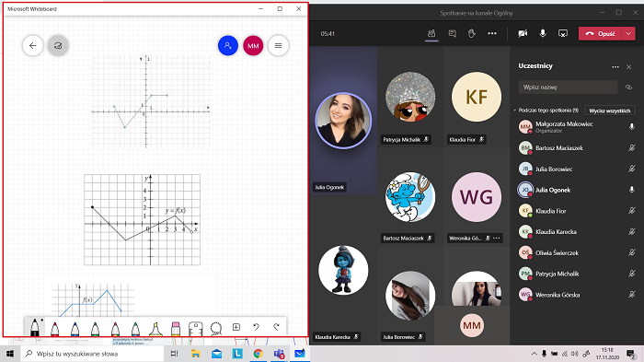Click microphone icon for Małgorzata Makowiec

coord(632,127)
